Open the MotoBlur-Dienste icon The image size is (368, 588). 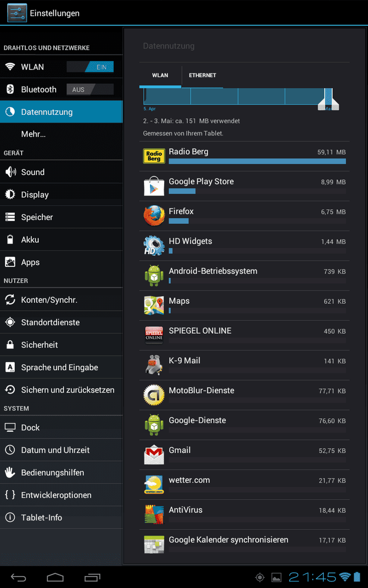point(154,395)
